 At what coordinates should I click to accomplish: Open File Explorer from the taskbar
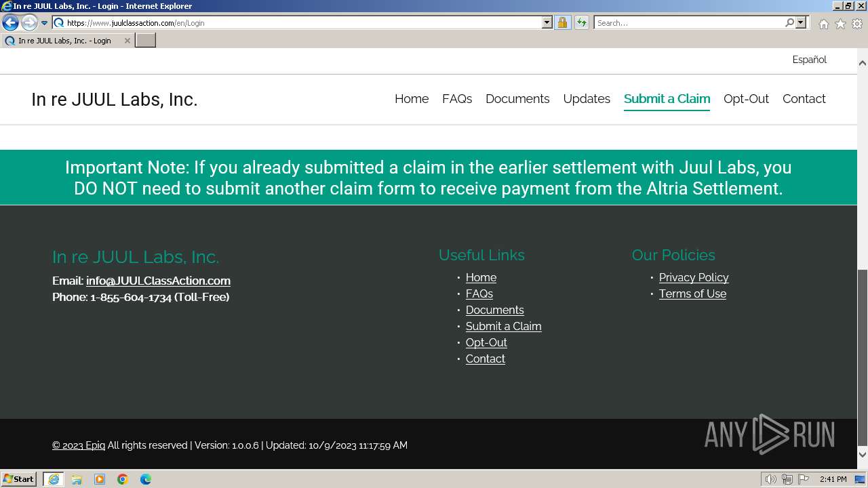77,479
